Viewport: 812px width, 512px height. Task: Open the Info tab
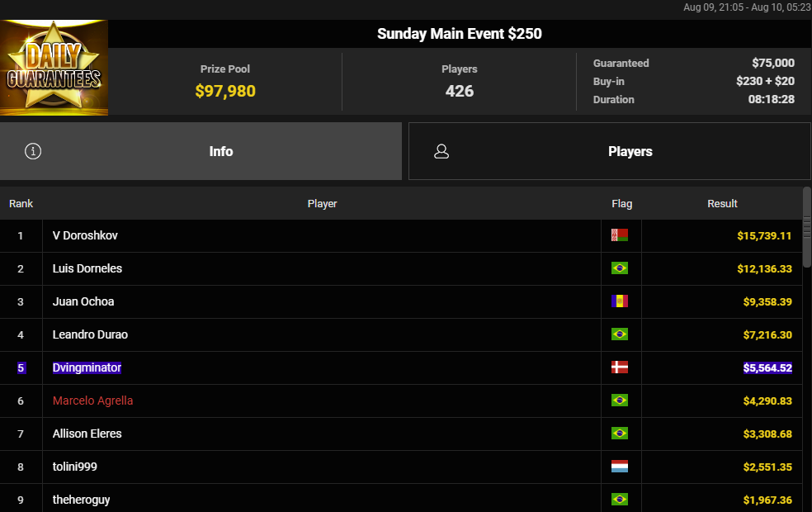click(x=201, y=151)
